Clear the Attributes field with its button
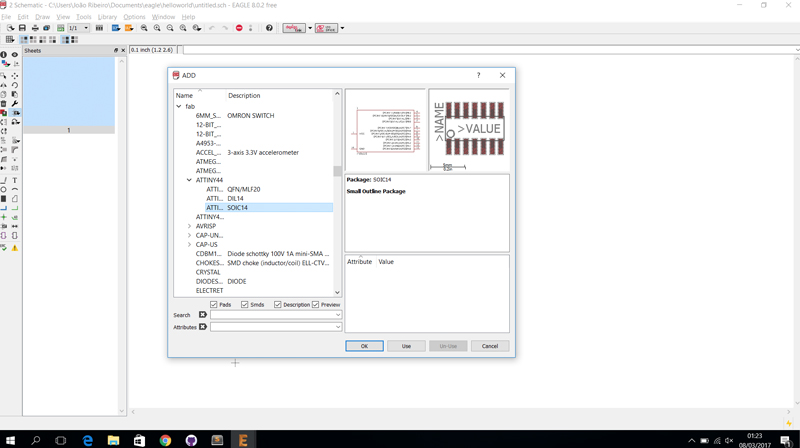 203,327
